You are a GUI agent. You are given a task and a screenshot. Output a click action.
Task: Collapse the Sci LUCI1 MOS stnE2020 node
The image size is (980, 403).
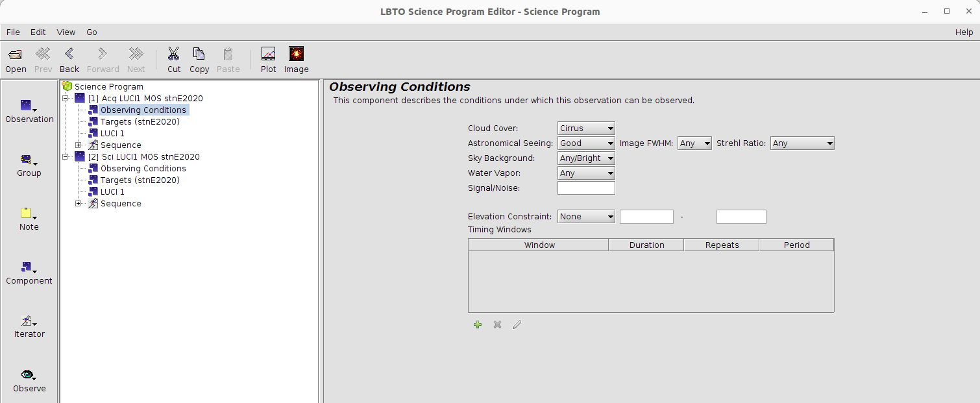tap(66, 157)
